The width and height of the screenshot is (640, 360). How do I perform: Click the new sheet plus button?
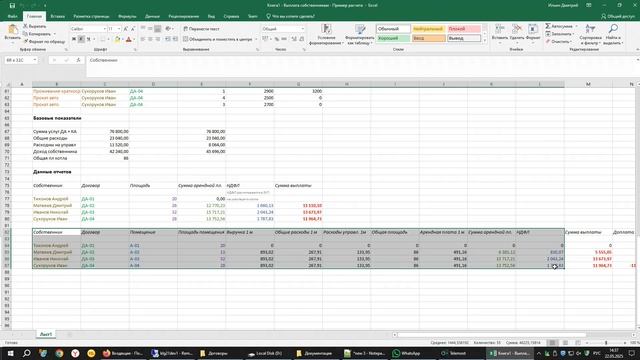(x=69, y=334)
